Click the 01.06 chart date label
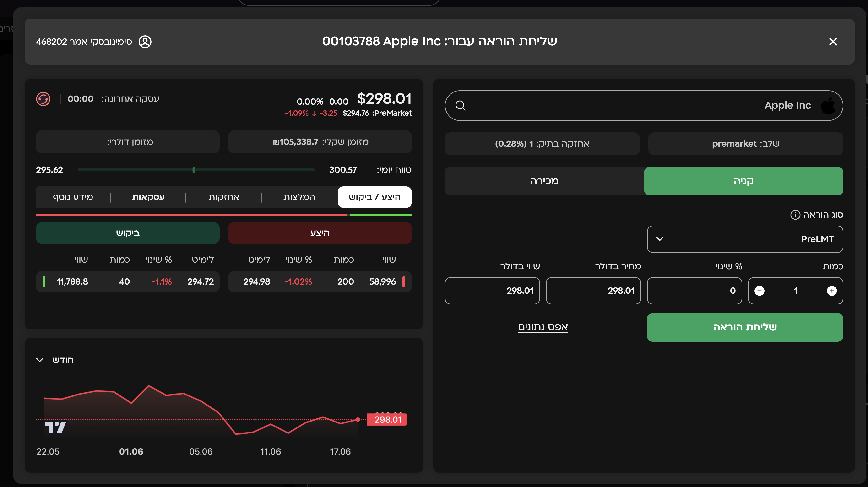Screen dimensions: 868x487 (x=131, y=452)
